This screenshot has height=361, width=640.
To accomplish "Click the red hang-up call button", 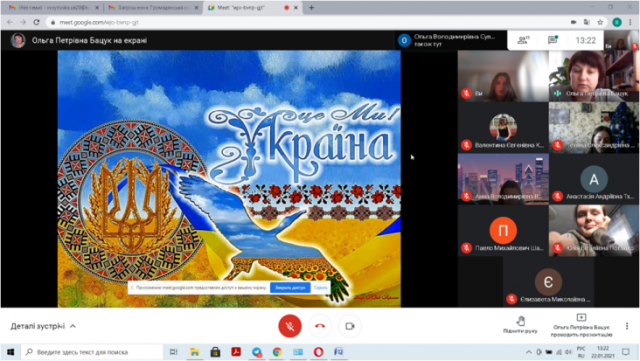I will tap(320, 326).
